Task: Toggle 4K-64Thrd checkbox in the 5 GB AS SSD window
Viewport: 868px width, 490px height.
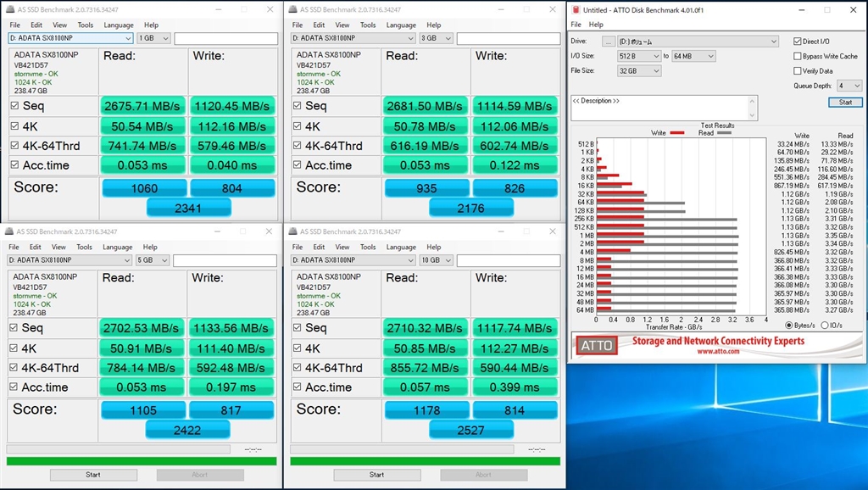Action: coord(14,367)
